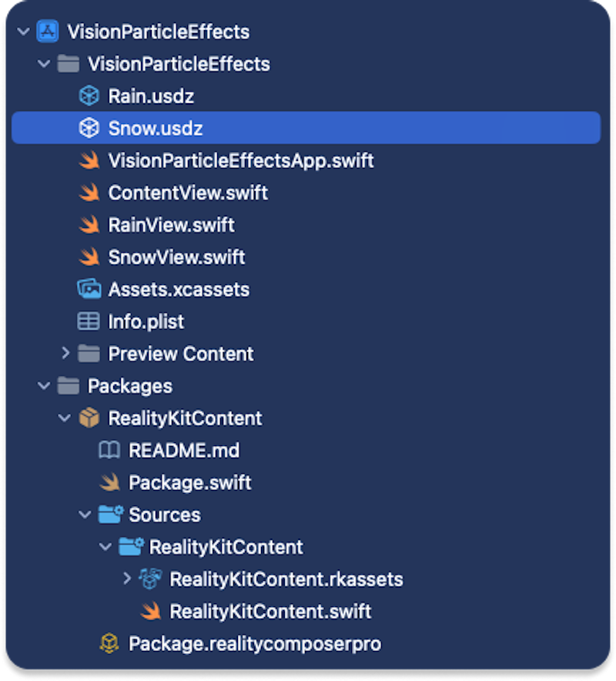
Task: Expand the Preview Content folder
Action: (65, 354)
